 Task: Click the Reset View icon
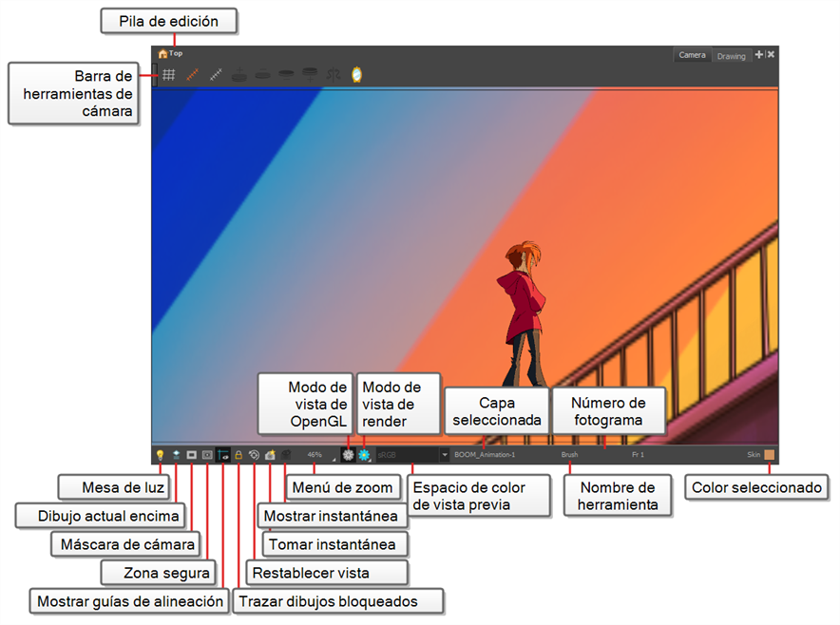point(254,455)
